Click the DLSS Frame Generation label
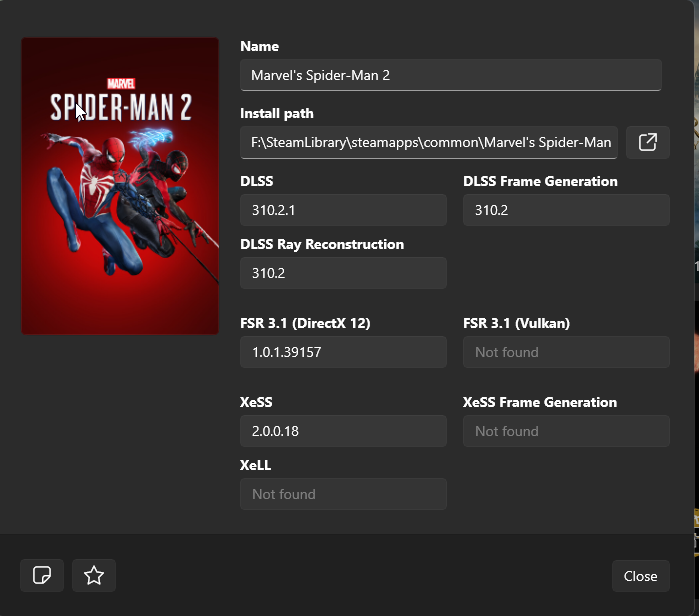Image resolution: width=699 pixels, height=616 pixels. point(540,181)
